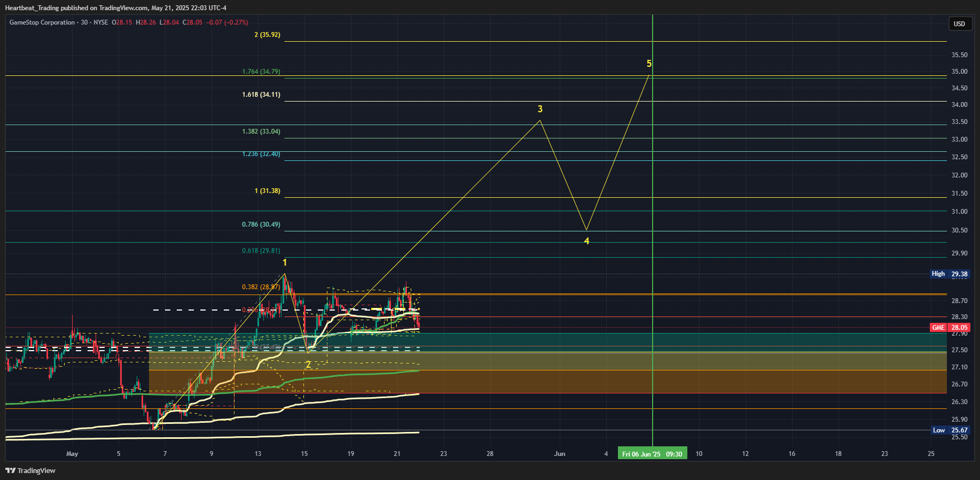Select the low value L28.04
This screenshot has height=480, width=980.
point(169,22)
